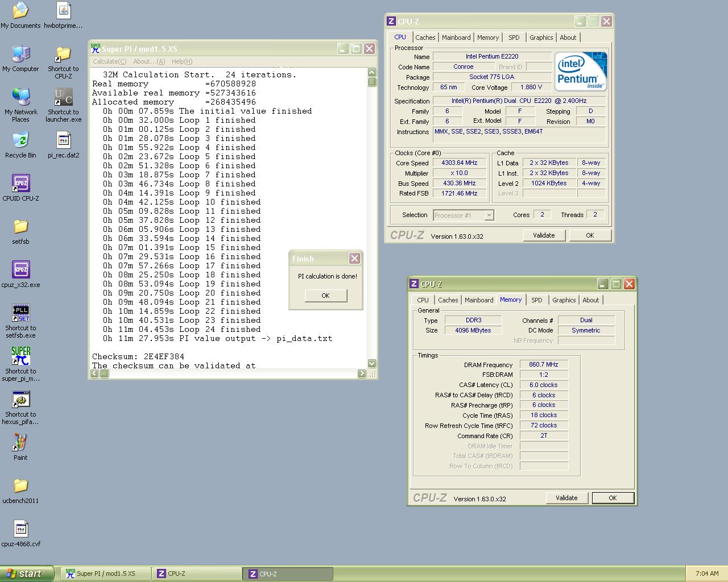This screenshot has height=582, width=728.
Task: Click the Loop 24 finished line
Action: point(182,330)
